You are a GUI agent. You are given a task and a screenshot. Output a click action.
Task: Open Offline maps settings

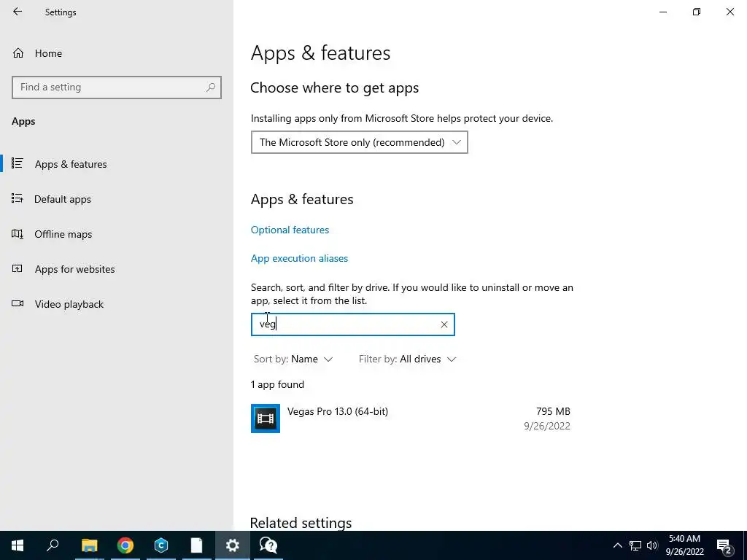pyautogui.click(x=63, y=234)
